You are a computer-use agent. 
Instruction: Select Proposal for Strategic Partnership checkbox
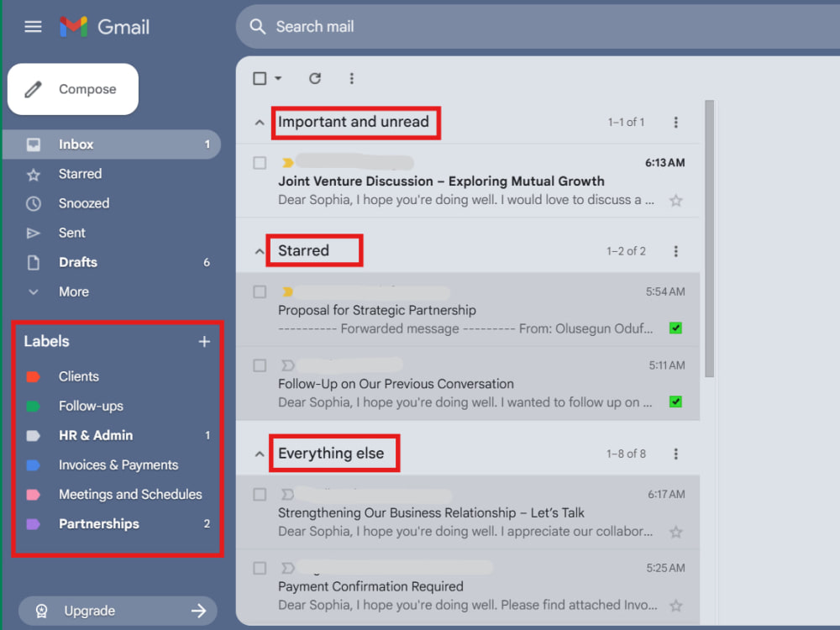pyautogui.click(x=260, y=291)
